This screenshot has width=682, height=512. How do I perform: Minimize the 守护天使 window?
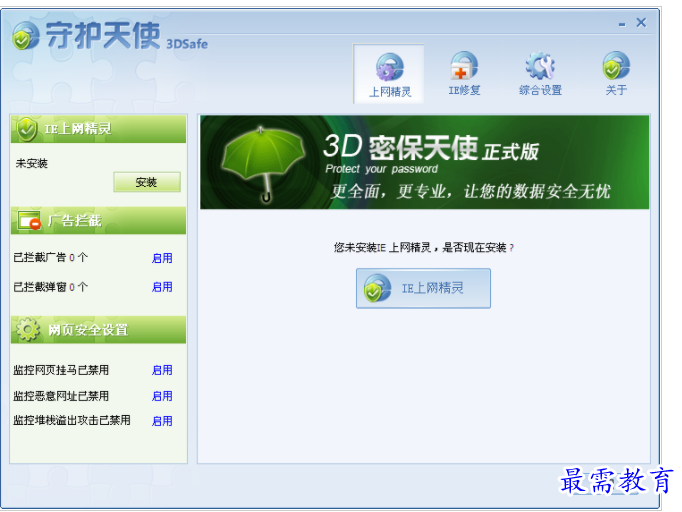(x=622, y=24)
